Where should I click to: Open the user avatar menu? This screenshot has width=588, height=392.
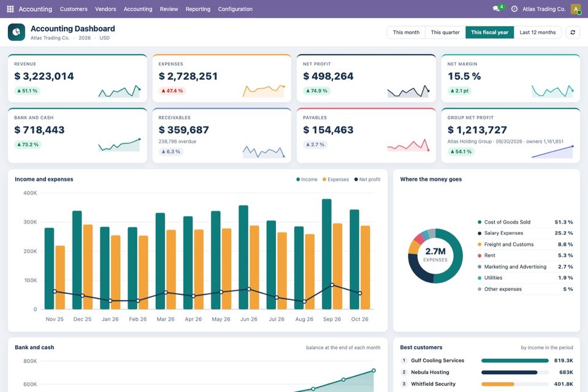click(576, 9)
